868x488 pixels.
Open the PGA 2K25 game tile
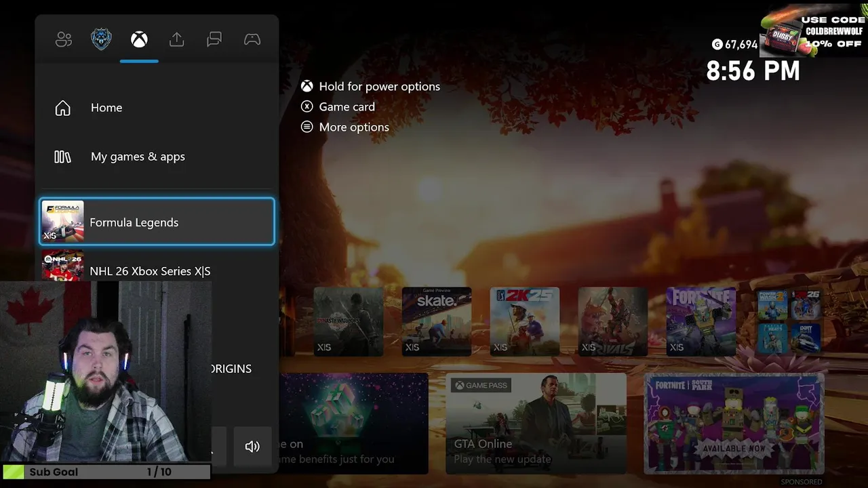525,321
